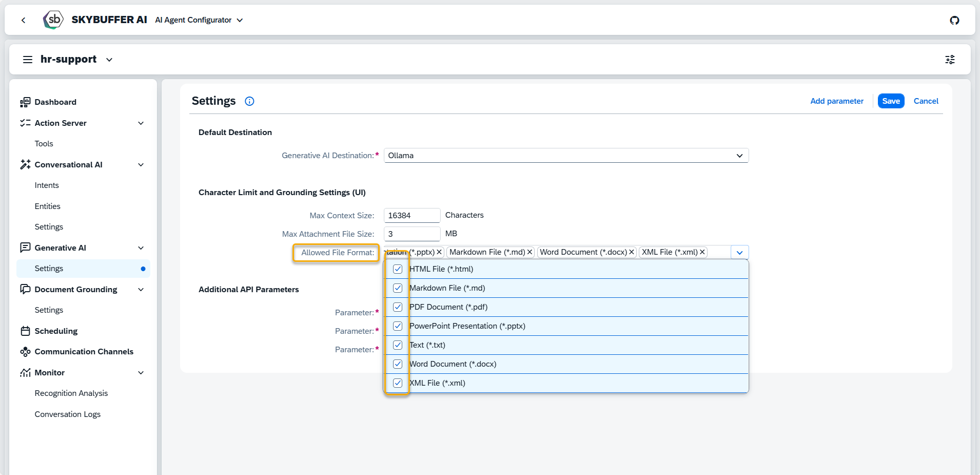Remove the XML File (*.xml) token
The image size is (980, 475).
coord(702,252)
